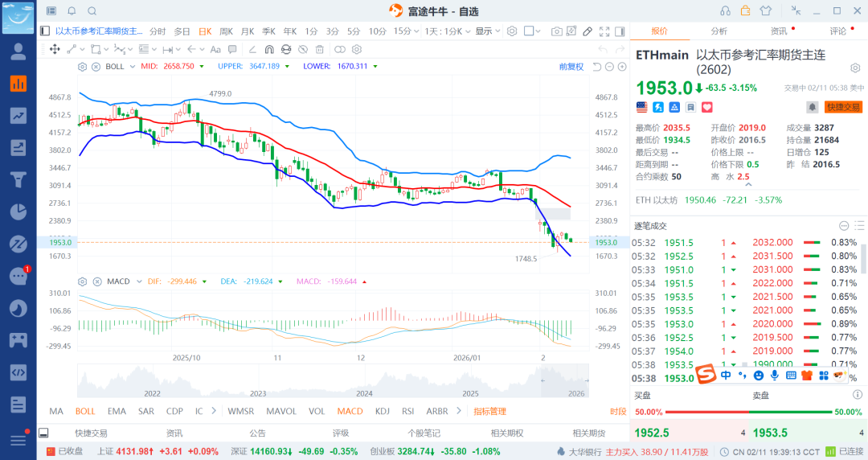868x460 pixels.
Task: Open 指标管理 indicator management link
Action: (489, 411)
